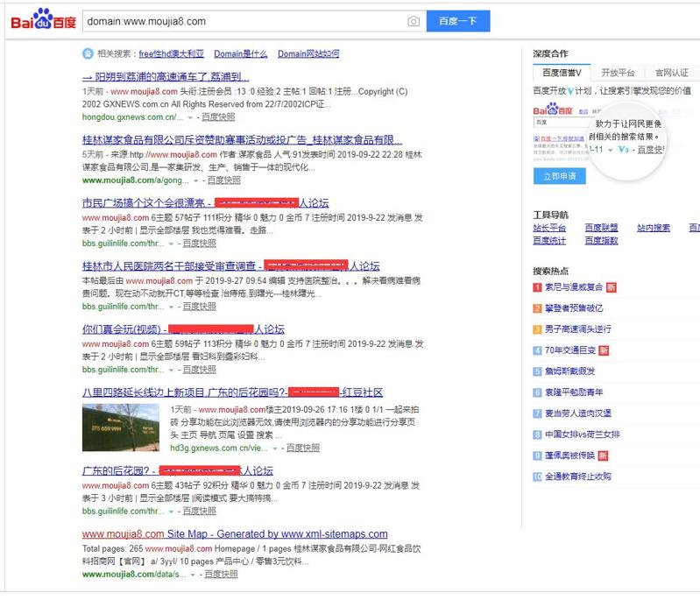700x600 pixels.
Task: Click the Baidu logo
Action: click(x=43, y=19)
